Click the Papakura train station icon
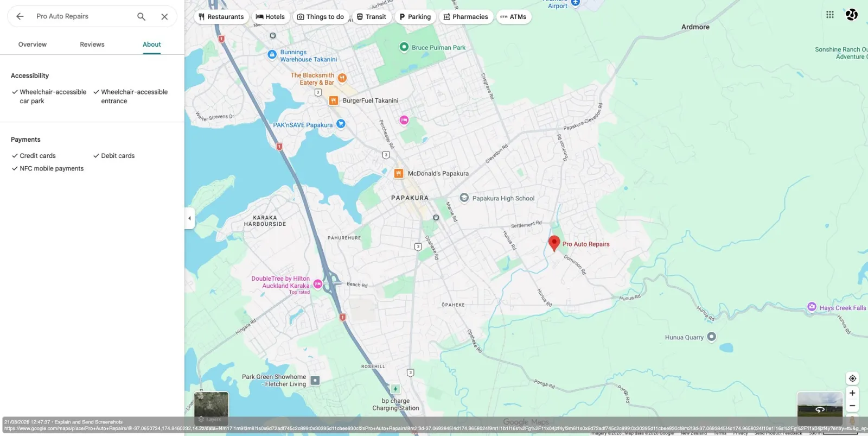This screenshot has height=436, width=868. (436, 218)
